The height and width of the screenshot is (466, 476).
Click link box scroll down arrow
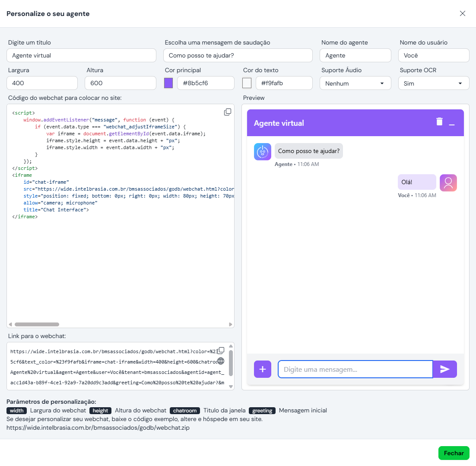[x=231, y=386]
